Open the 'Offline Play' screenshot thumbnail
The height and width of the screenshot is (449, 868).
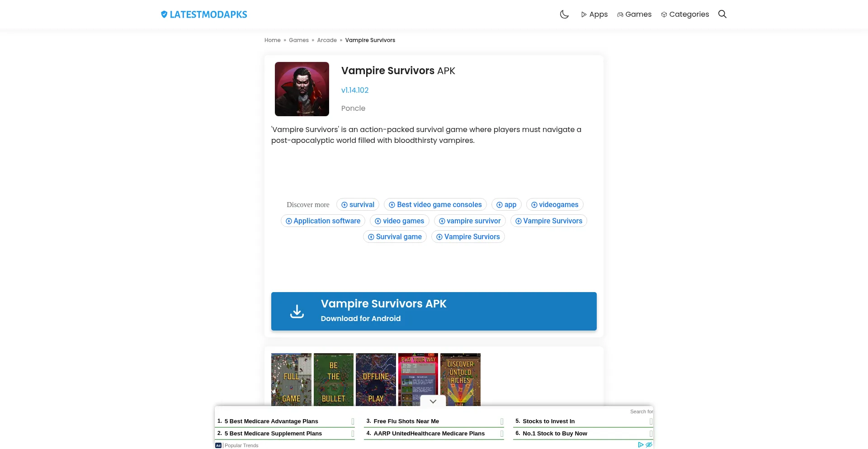(376, 379)
